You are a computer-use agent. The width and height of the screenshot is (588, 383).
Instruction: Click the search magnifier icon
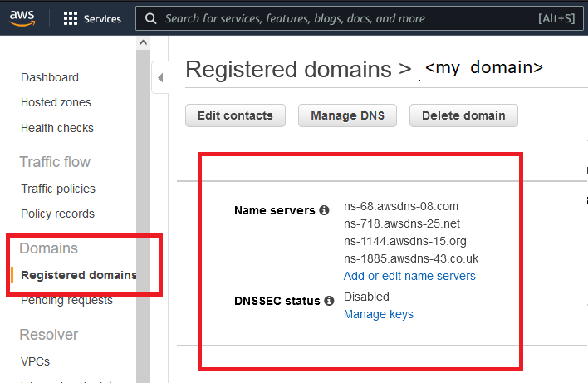pyautogui.click(x=151, y=18)
